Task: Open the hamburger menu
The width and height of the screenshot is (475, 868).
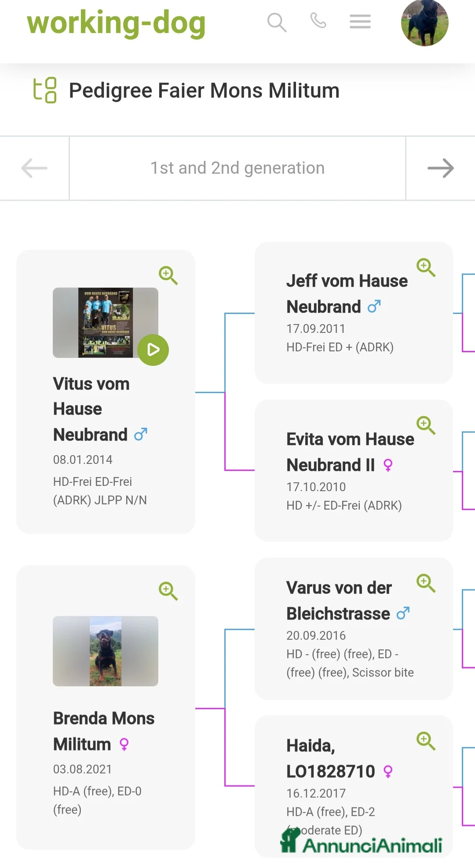Action: (360, 21)
